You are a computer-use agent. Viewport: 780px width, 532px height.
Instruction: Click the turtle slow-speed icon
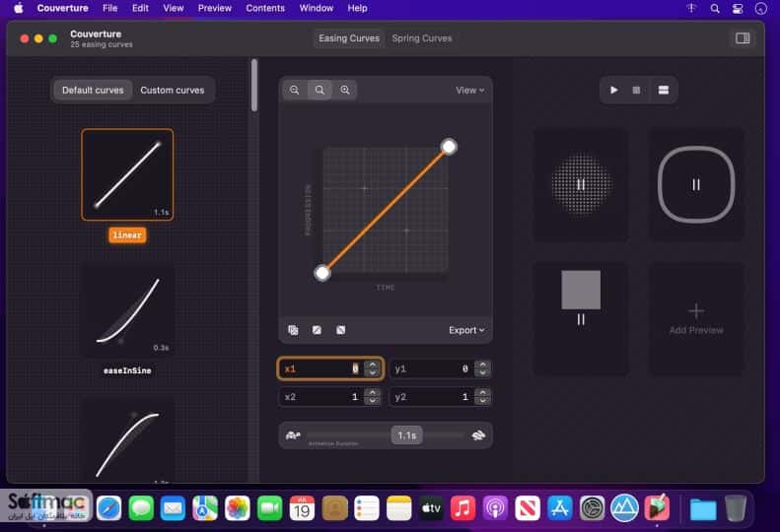(293, 435)
